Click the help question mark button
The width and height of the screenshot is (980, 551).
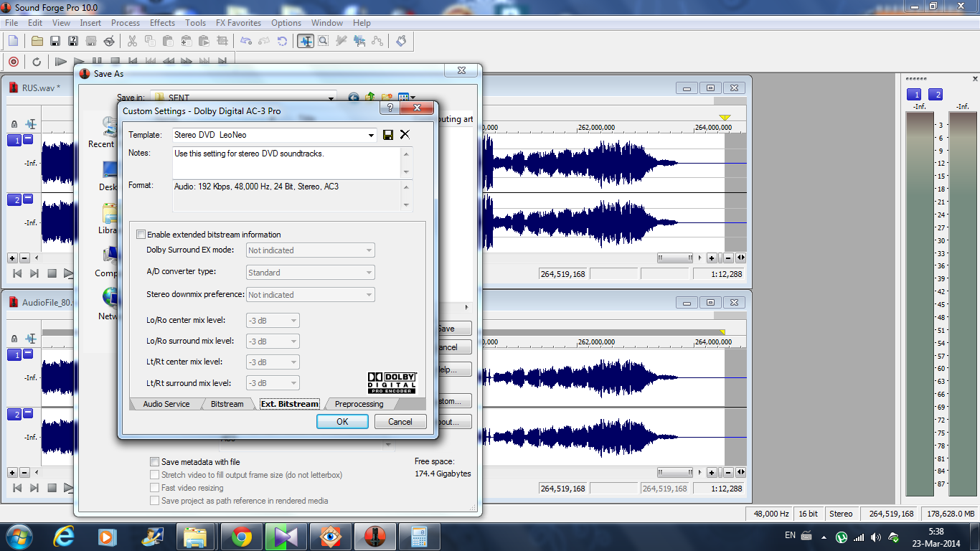390,108
